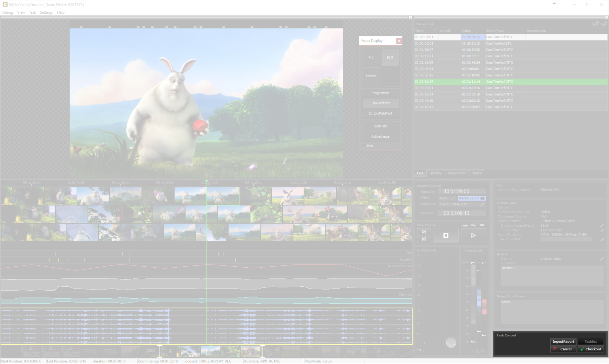
Task: Click the FileTime field 00:03:09:10
Action: 462,213
